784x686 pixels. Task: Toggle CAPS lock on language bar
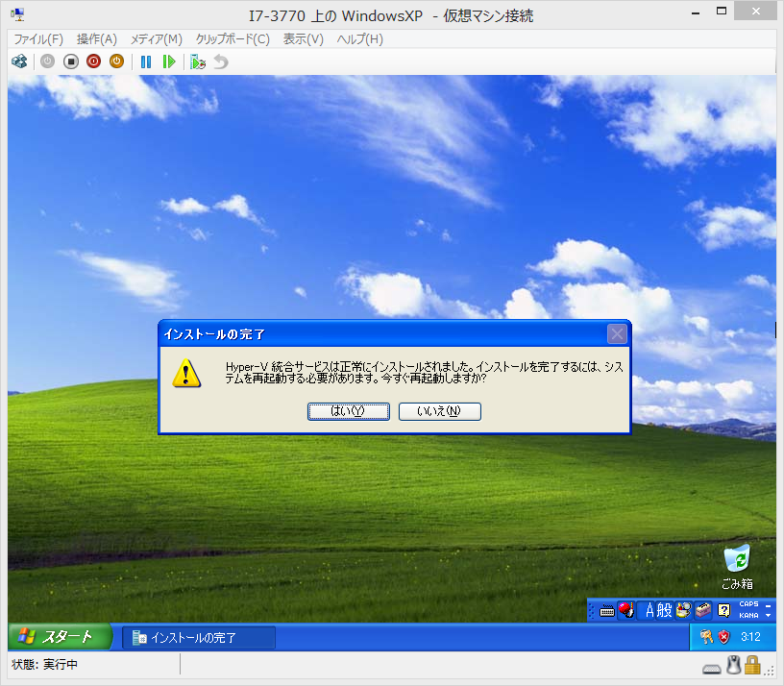pyautogui.click(x=748, y=604)
